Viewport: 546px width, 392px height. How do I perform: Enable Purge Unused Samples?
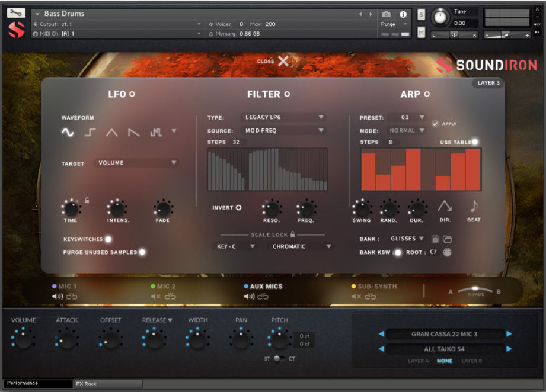pyautogui.click(x=141, y=252)
